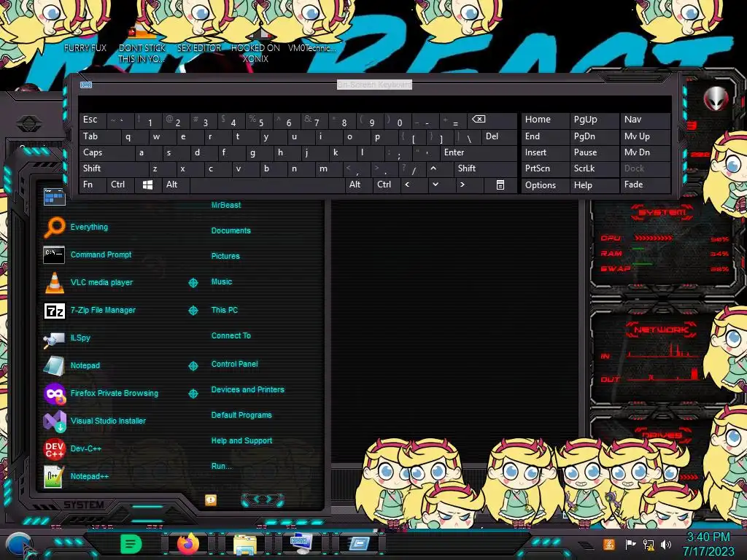This screenshot has height=560, width=747.
Task: Open Documents from Start menu
Action: click(231, 230)
